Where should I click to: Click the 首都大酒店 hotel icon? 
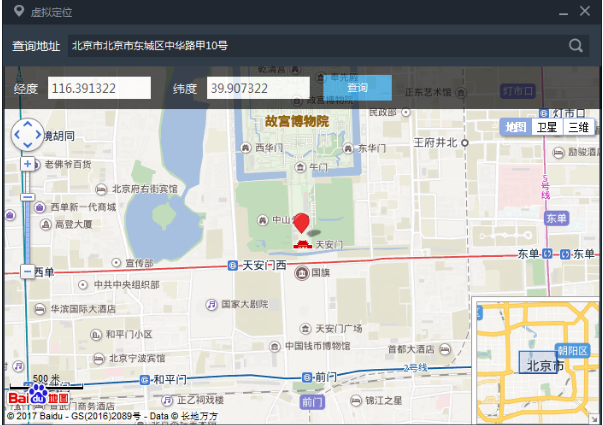click(445, 349)
